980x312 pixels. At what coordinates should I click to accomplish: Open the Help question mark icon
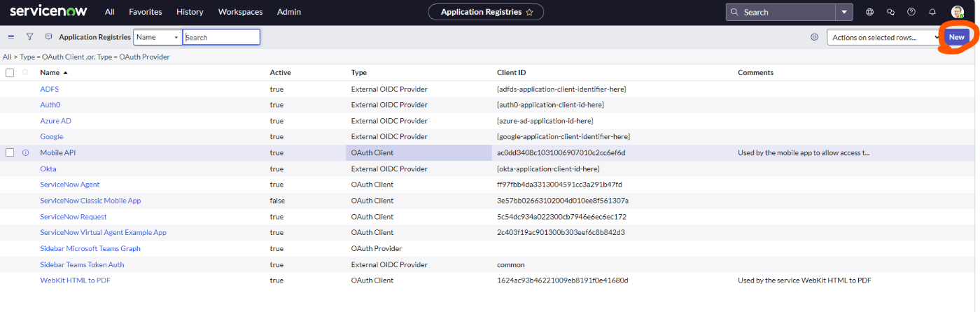point(911,12)
